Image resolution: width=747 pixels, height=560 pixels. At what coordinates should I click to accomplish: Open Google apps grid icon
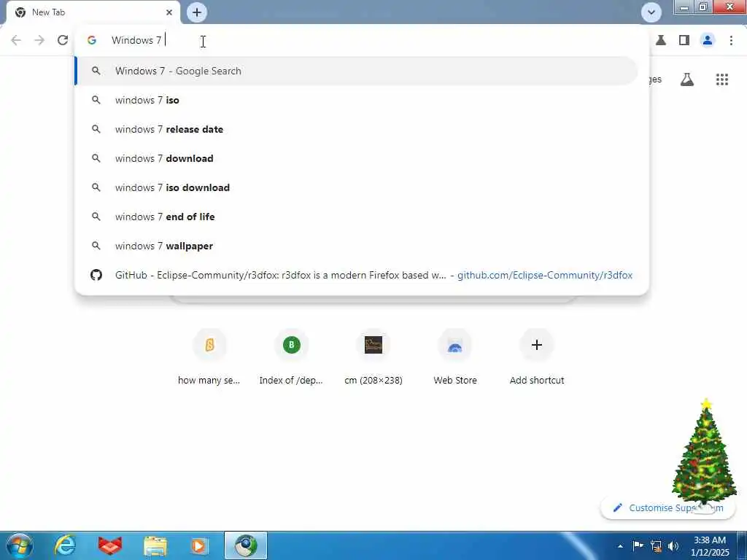click(x=722, y=79)
